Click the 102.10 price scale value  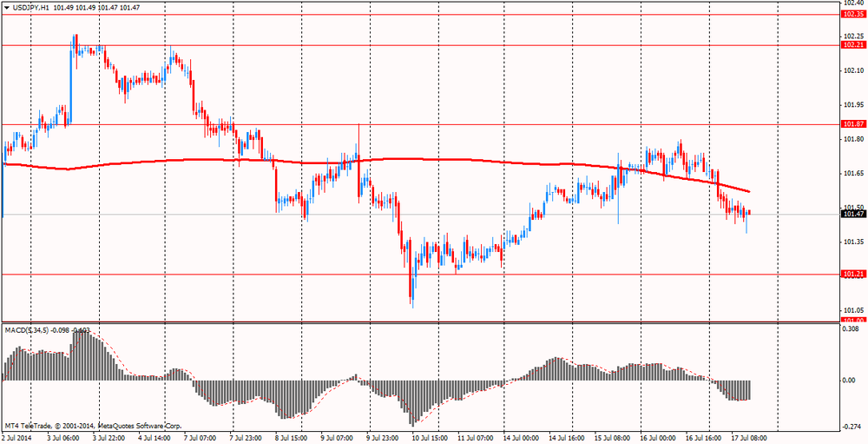(852, 70)
